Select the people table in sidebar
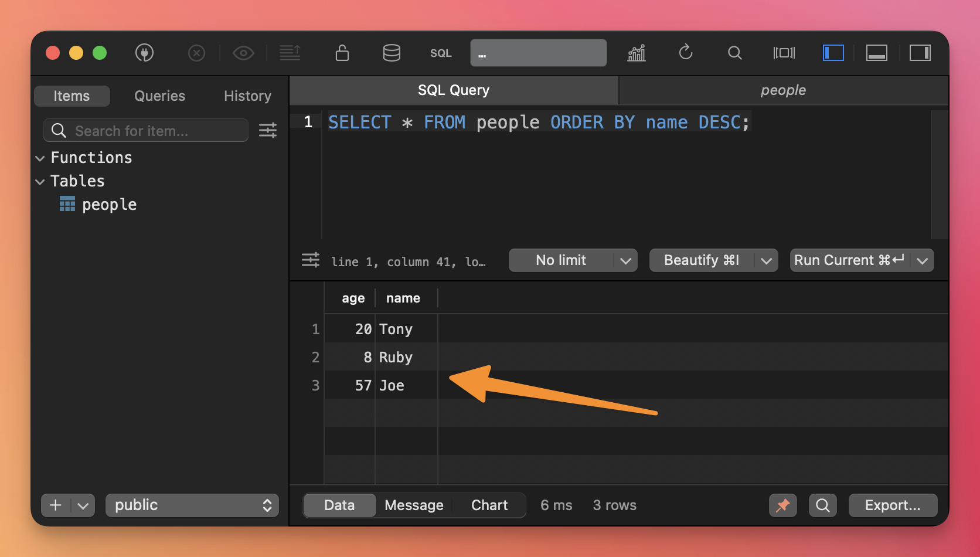980x557 pixels. pos(109,205)
